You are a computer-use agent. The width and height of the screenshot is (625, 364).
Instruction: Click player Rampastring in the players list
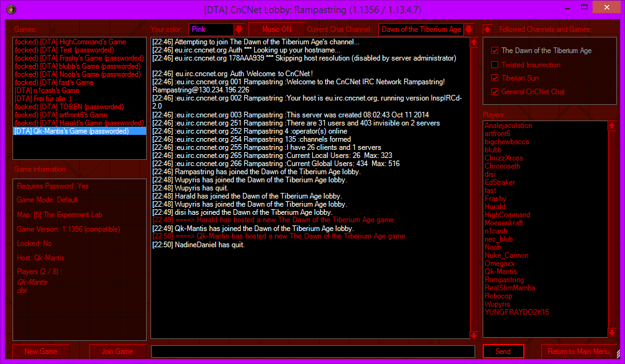[x=504, y=280]
